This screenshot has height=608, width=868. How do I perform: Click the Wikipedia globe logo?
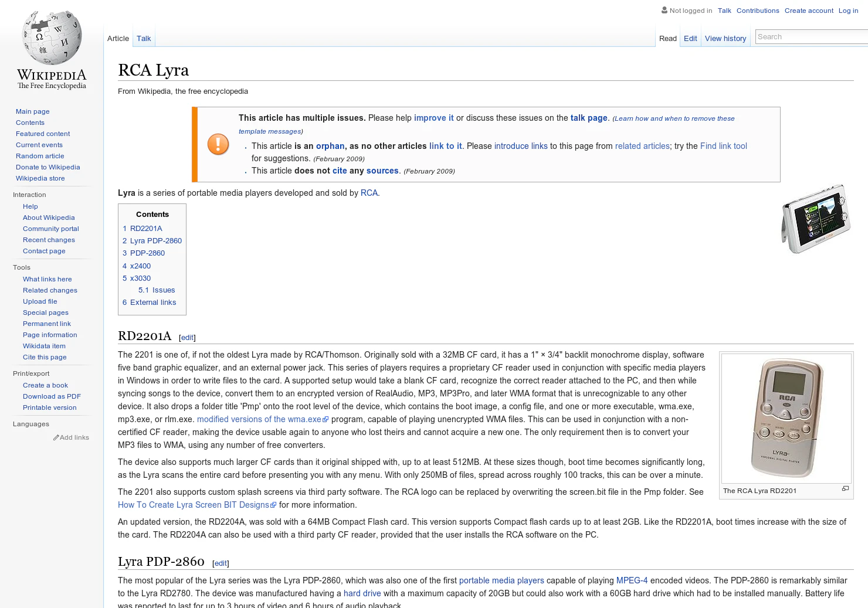52,50
